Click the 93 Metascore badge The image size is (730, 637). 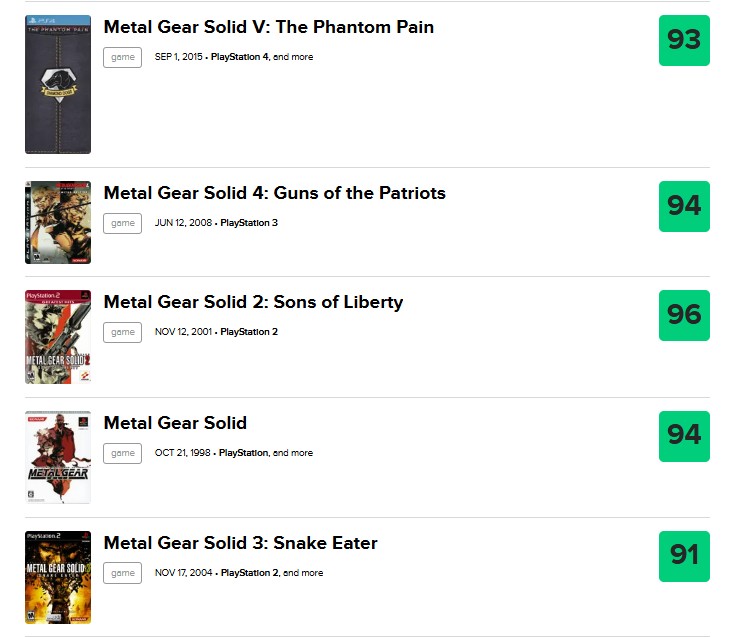click(684, 41)
